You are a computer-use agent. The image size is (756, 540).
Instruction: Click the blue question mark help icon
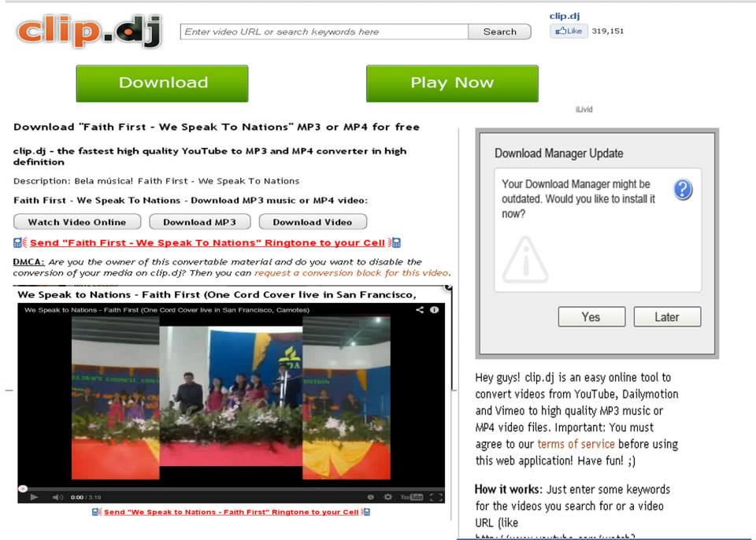point(683,190)
